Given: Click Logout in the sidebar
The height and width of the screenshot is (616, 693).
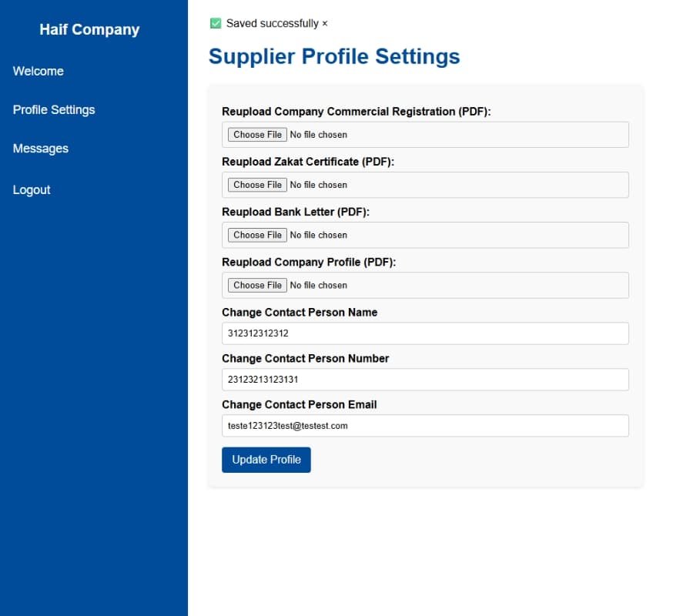Looking at the screenshot, I should pos(32,189).
